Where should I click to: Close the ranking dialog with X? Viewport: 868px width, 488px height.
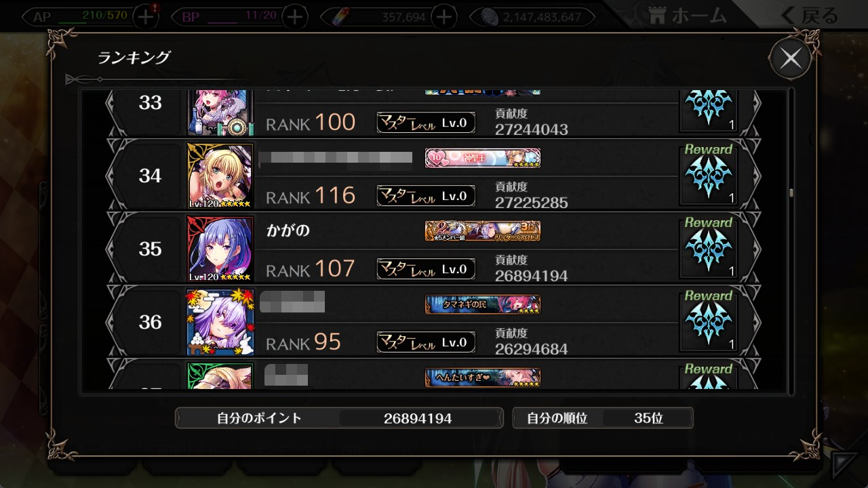(790, 59)
